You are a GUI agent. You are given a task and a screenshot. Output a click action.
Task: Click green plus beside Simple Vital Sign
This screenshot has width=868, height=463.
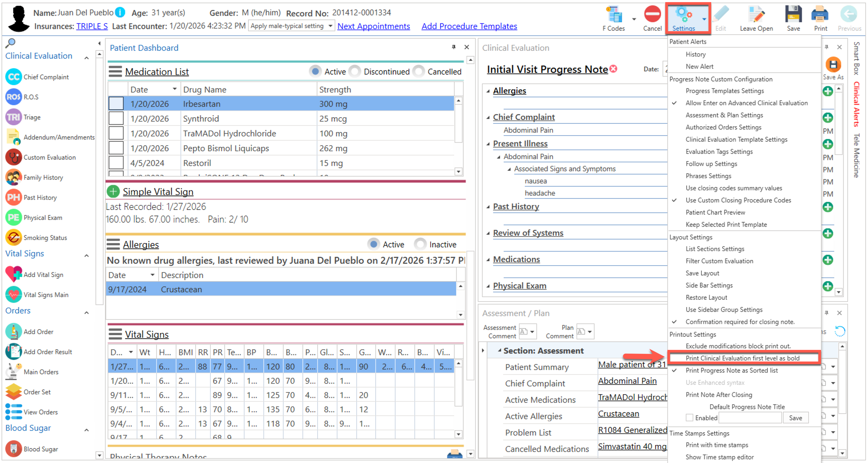(113, 192)
